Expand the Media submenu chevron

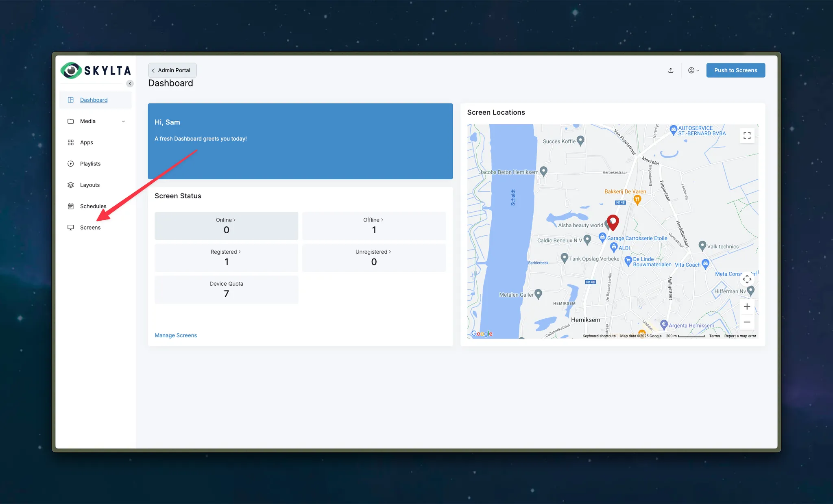123,121
